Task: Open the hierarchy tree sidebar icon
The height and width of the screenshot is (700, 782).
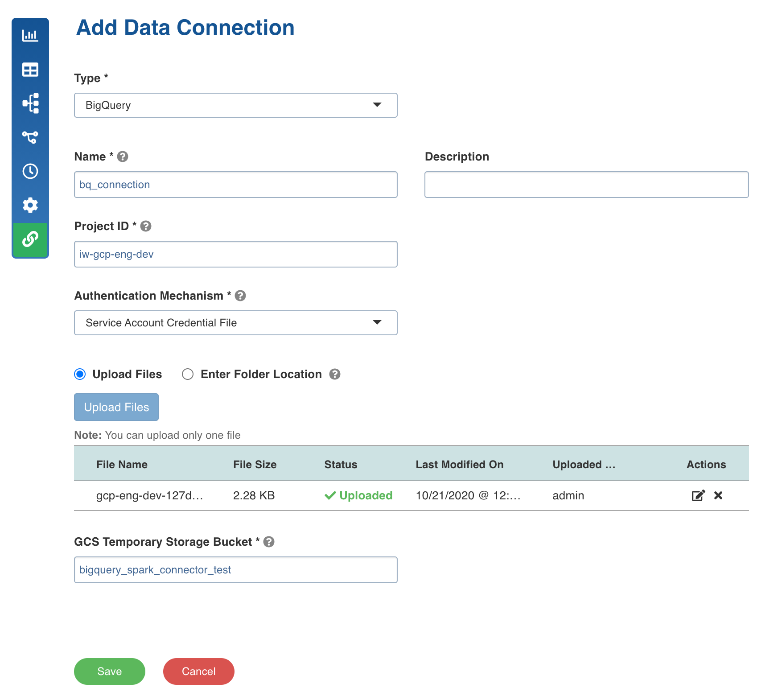Action: (x=30, y=103)
